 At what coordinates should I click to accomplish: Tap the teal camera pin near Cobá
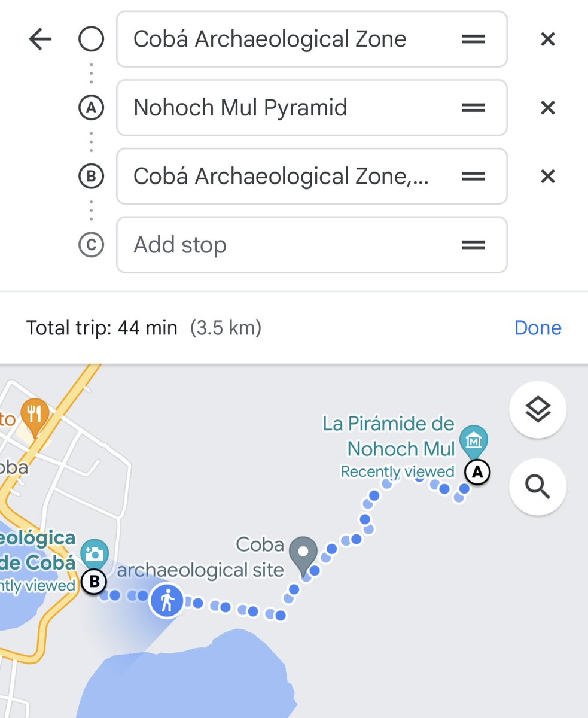pyautogui.click(x=94, y=553)
